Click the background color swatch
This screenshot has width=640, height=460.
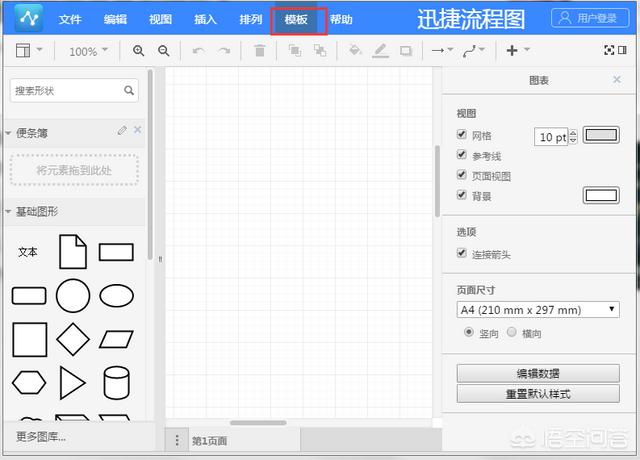tap(601, 196)
